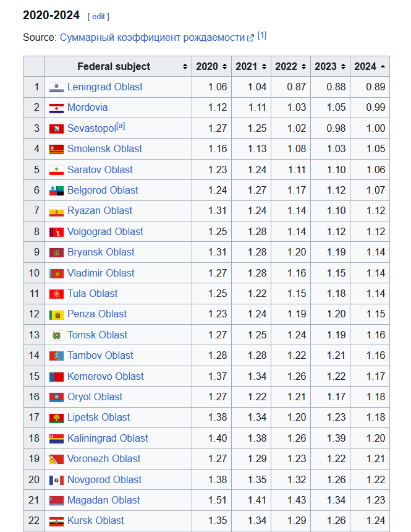The width and height of the screenshot is (411, 532).
Task: Click Mordovia 2022 value 1.03
Action: click(x=297, y=107)
